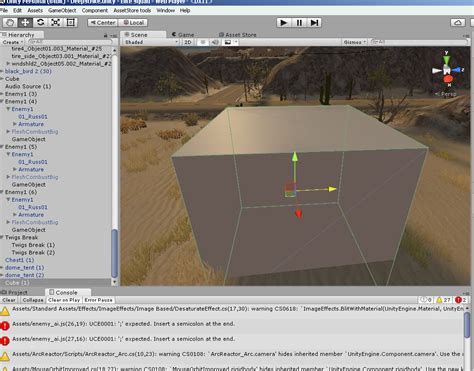474x371 pixels.
Task: Click the red X axis of scene gizmo
Action: coord(448,79)
